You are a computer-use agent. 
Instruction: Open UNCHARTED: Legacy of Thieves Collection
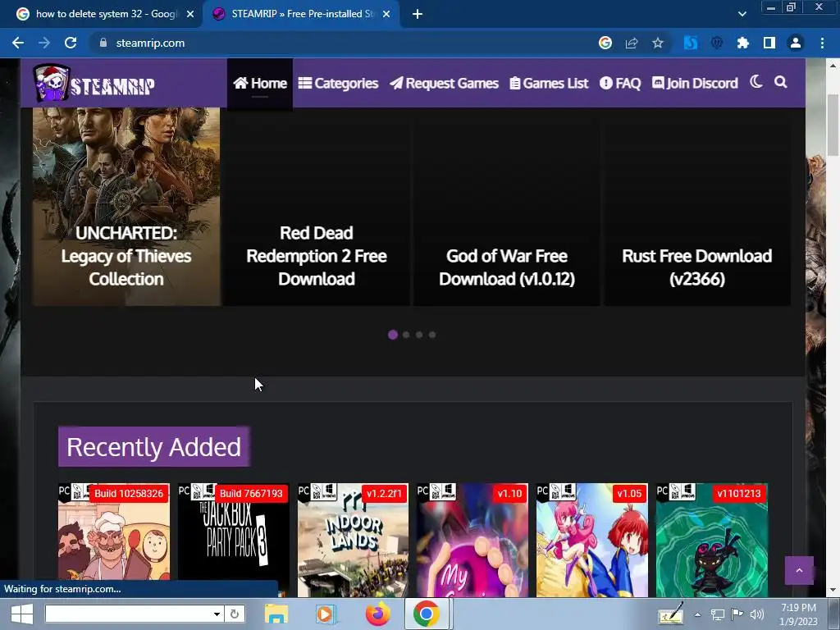tap(126, 206)
